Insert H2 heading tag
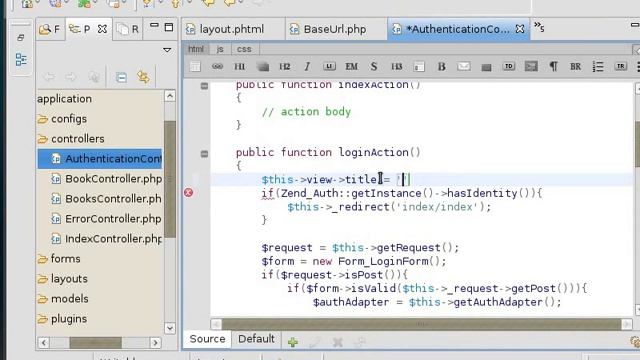This screenshot has height=360, width=640. pos(284,66)
